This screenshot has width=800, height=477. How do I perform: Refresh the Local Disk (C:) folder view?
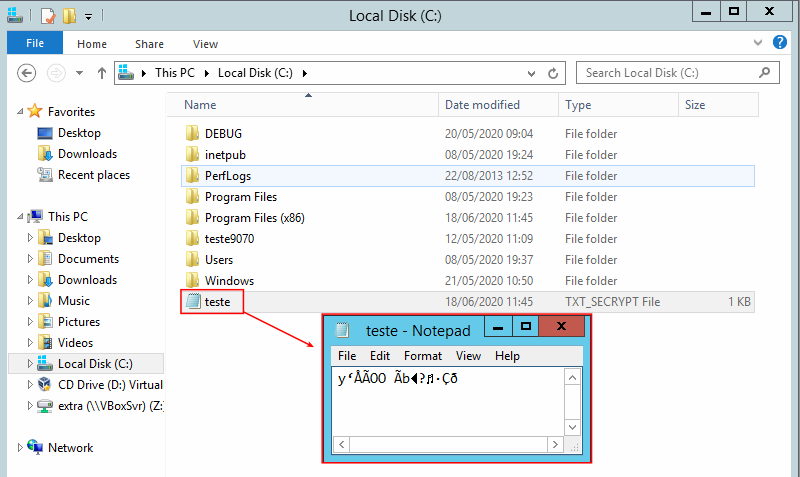[x=553, y=73]
